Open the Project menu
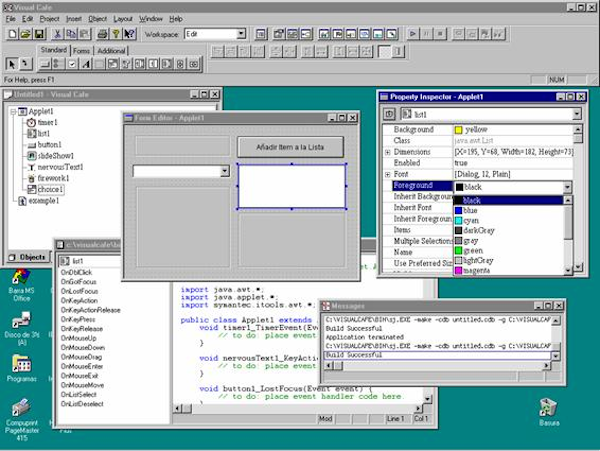The width and height of the screenshot is (600, 451). tap(49, 19)
